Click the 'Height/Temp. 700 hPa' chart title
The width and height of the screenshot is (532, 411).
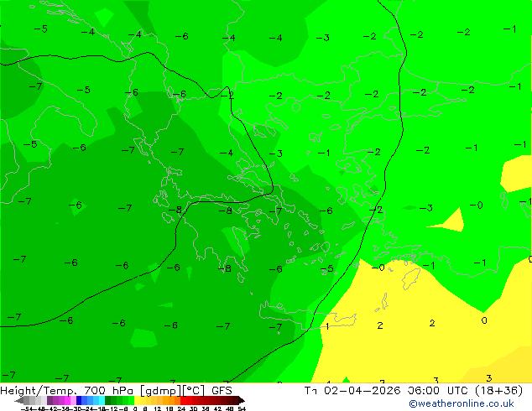tap(66, 391)
